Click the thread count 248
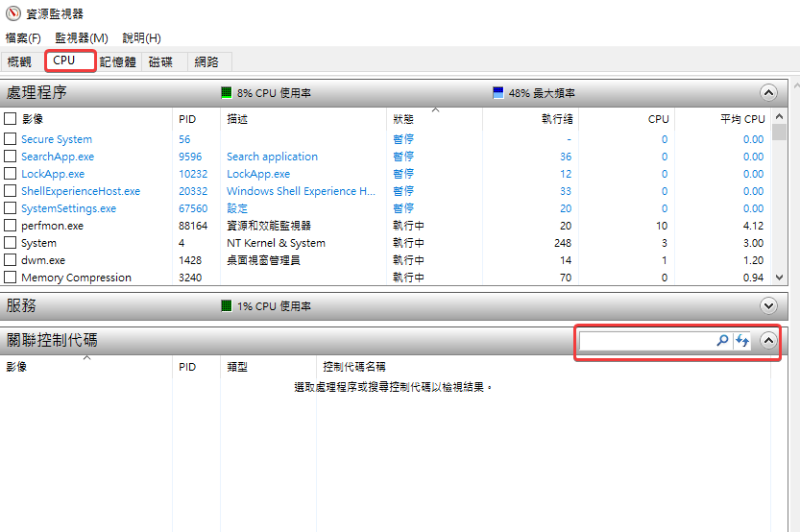Viewport: 800px width, 532px height. click(563, 243)
